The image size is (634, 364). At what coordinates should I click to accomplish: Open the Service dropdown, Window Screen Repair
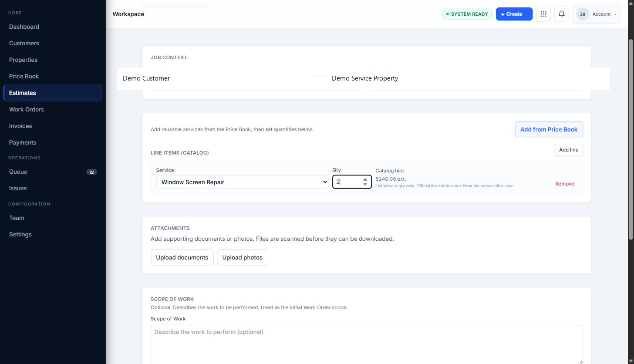click(243, 182)
